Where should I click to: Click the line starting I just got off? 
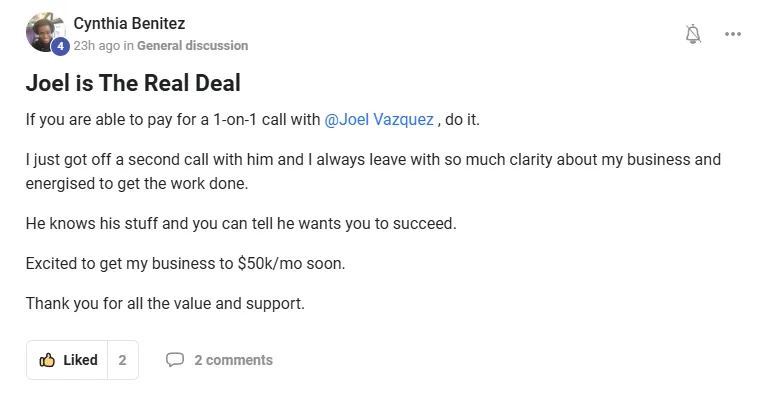[x=373, y=159]
